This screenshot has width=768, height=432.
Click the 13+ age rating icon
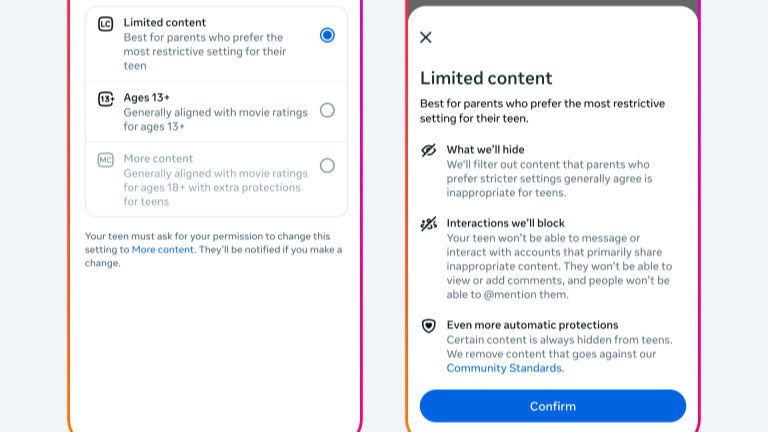coord(106,99)
